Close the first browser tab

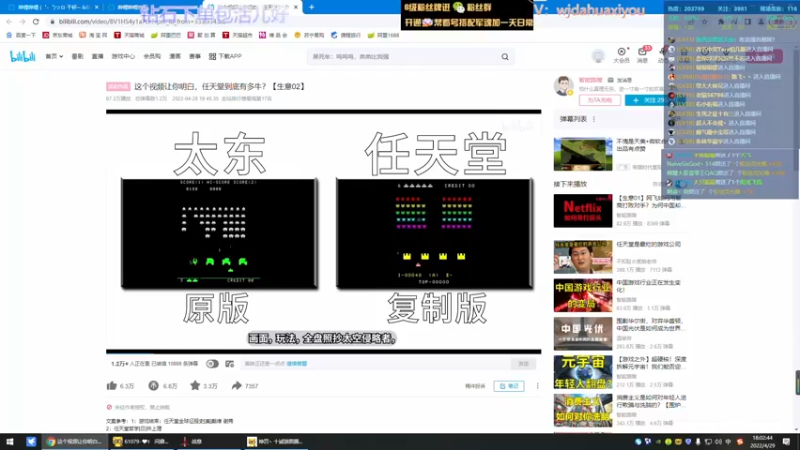[96, 7]
